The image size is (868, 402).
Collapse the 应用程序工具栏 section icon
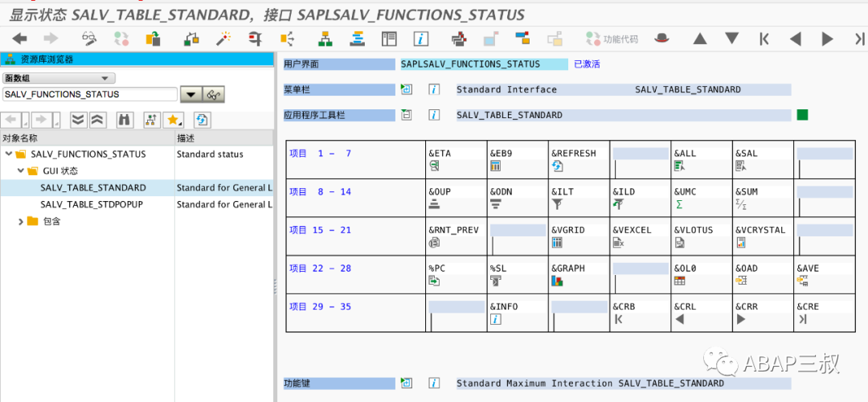click(x=407, y=115)
